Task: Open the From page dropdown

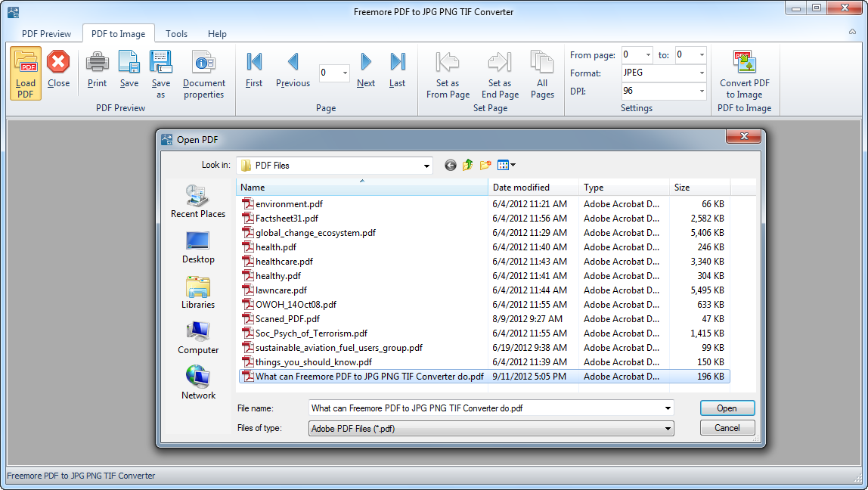Action: (x=648, y=54)
